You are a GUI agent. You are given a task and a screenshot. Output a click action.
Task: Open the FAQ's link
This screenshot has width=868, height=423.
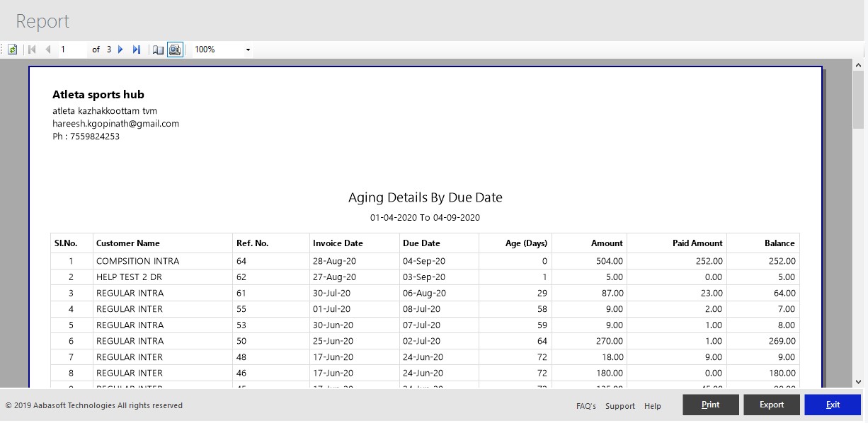point(586,406)
